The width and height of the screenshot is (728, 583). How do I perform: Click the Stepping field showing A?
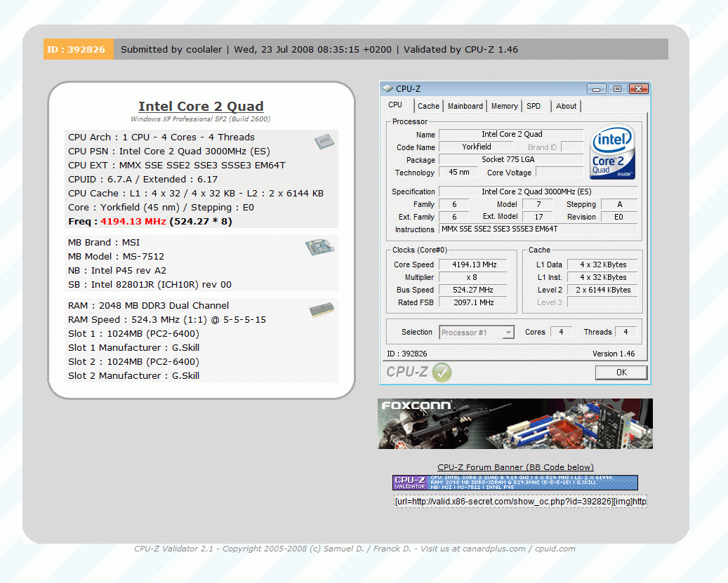[619, 204]
